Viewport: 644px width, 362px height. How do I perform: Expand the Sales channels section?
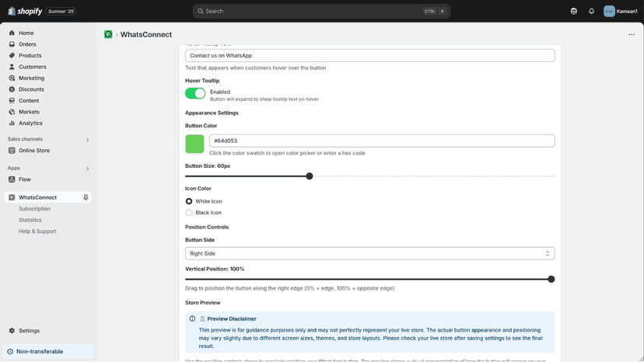[x=87, y=140]
